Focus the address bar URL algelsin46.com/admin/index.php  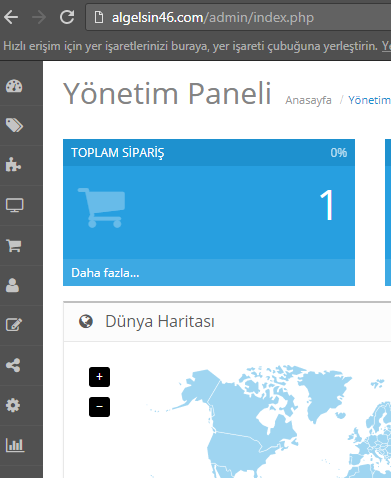point(213,17)
